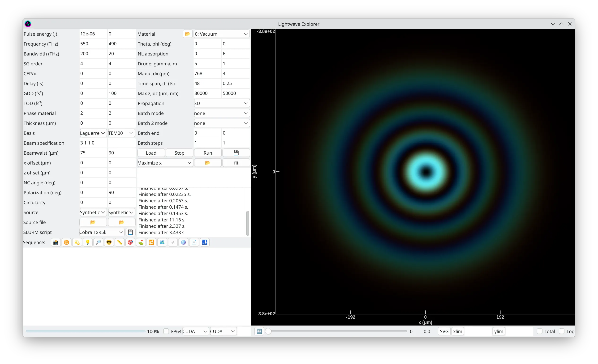Click 'Finished after 3.433 s.' log line

click(x=162, y=233)
